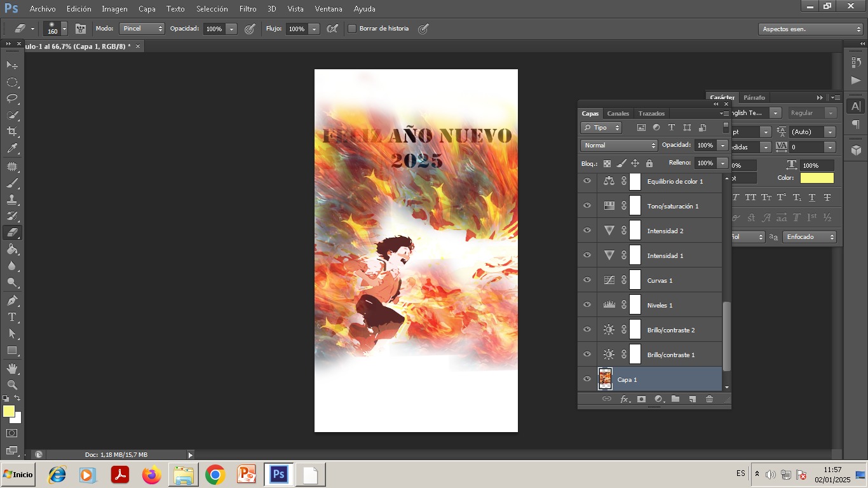Hide the Niveles 1 layer

coord(587,305)
